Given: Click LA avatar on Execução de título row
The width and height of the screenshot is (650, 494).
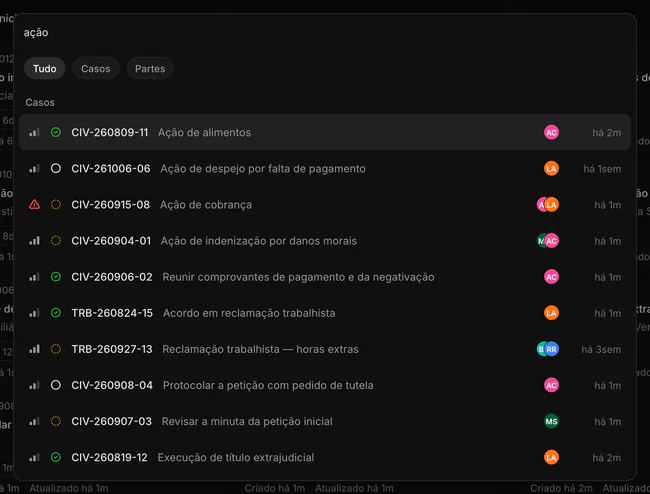Looking at the screenshot, I should (x=551, y=458).
